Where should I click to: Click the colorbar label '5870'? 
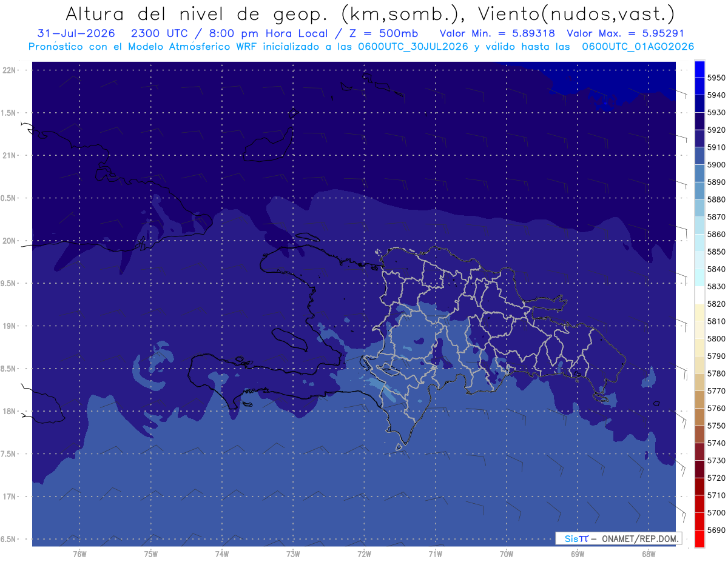coord(716,216)
